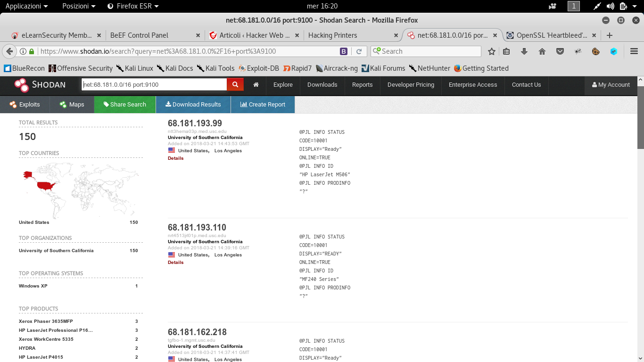Screen dimensions: 644x362
Task: Open the Offensive Security bookmark
Action: [81, 68]
